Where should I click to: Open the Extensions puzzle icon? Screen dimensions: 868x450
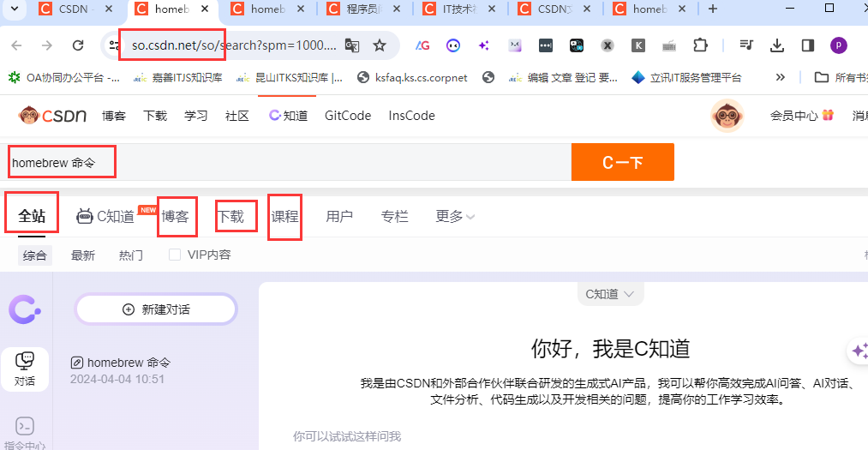tap(700, 45)
